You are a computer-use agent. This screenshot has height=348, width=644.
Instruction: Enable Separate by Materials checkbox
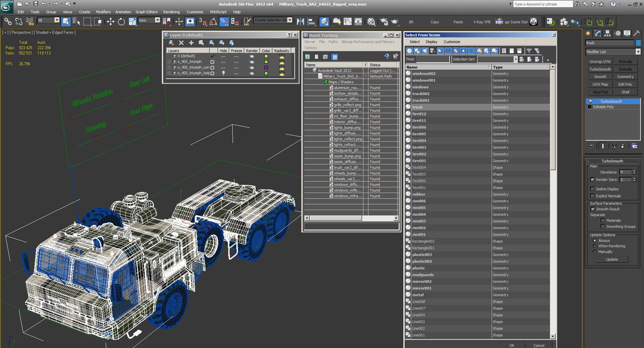pyautogui.click(x=603, y=221)
